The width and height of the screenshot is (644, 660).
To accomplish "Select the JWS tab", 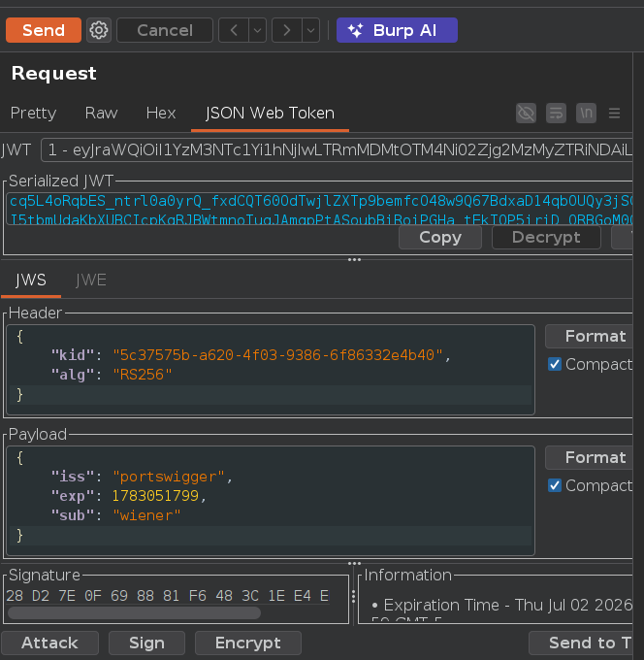I will (x=31, y=280).
